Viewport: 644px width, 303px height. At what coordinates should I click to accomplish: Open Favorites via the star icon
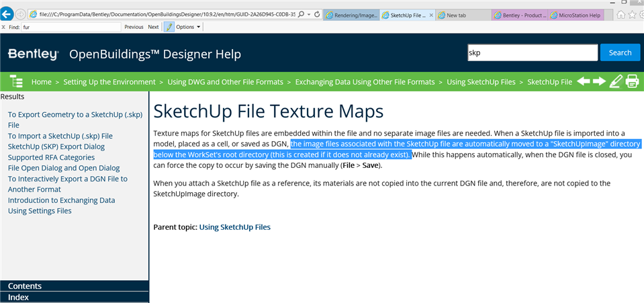632,15
